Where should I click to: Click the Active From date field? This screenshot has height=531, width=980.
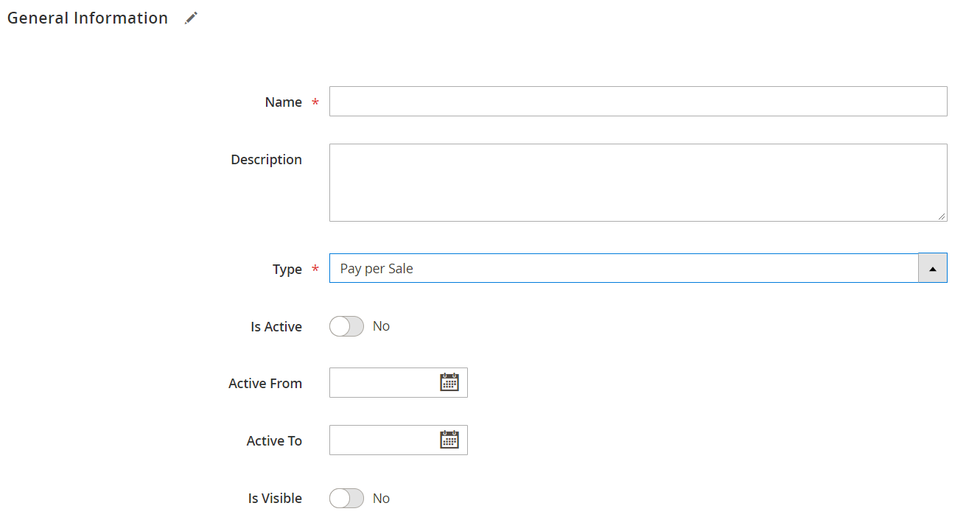[x=399, y=383]
